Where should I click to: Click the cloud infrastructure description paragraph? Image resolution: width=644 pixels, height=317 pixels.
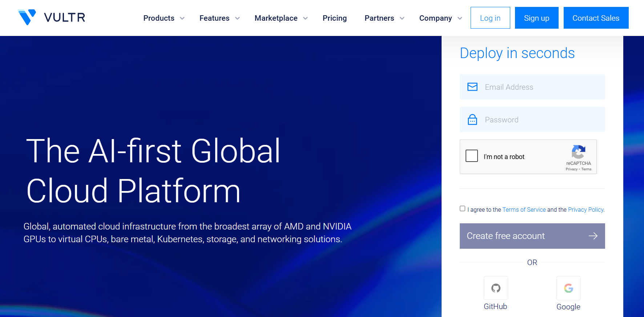coord(188,233)
